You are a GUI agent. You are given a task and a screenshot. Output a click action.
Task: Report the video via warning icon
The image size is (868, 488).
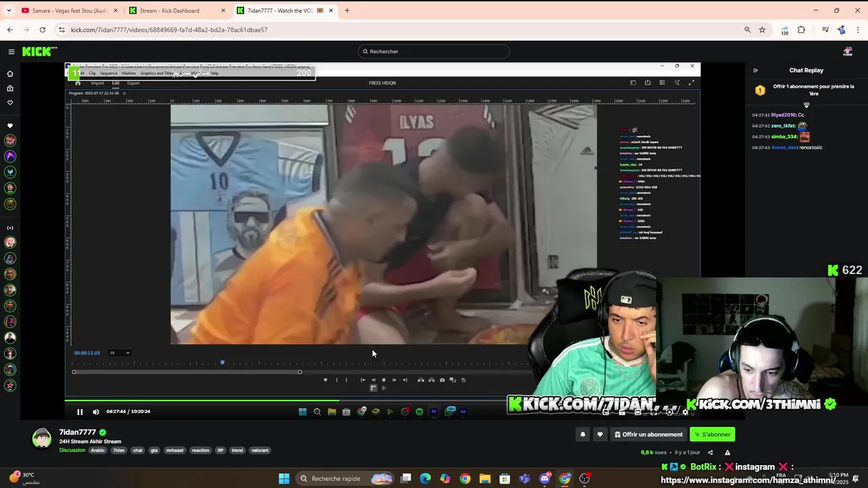(x=728, y=453)
